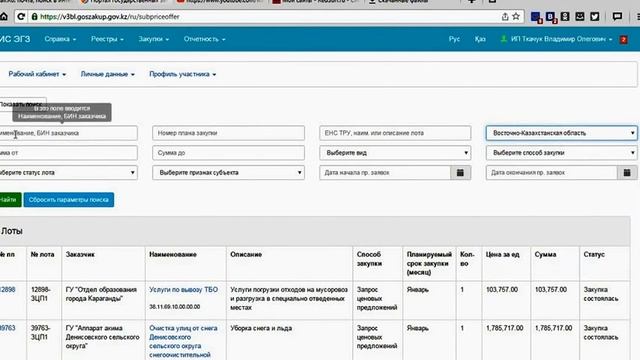Reload the page with the refresh icon
Screen dimensions: 640x360
coord(21,17)
